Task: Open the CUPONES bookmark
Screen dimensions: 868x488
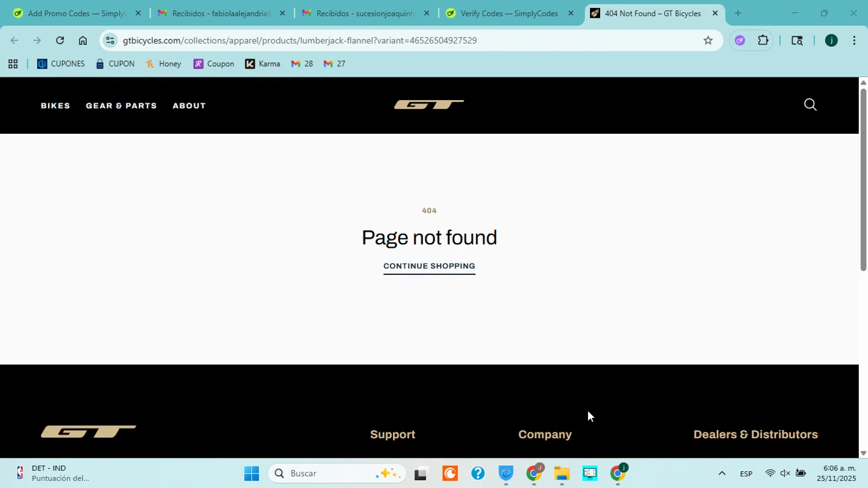Action: [x=61, y=64]
